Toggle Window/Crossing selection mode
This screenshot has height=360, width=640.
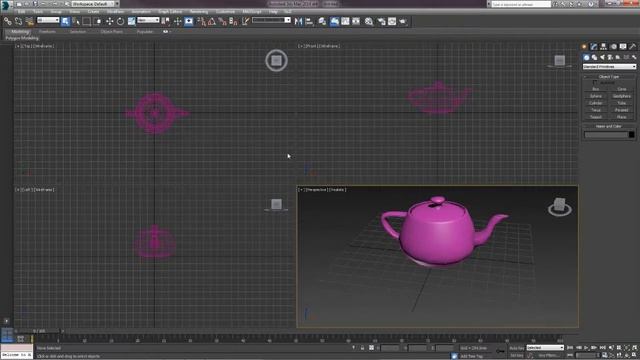coord(98,21)
